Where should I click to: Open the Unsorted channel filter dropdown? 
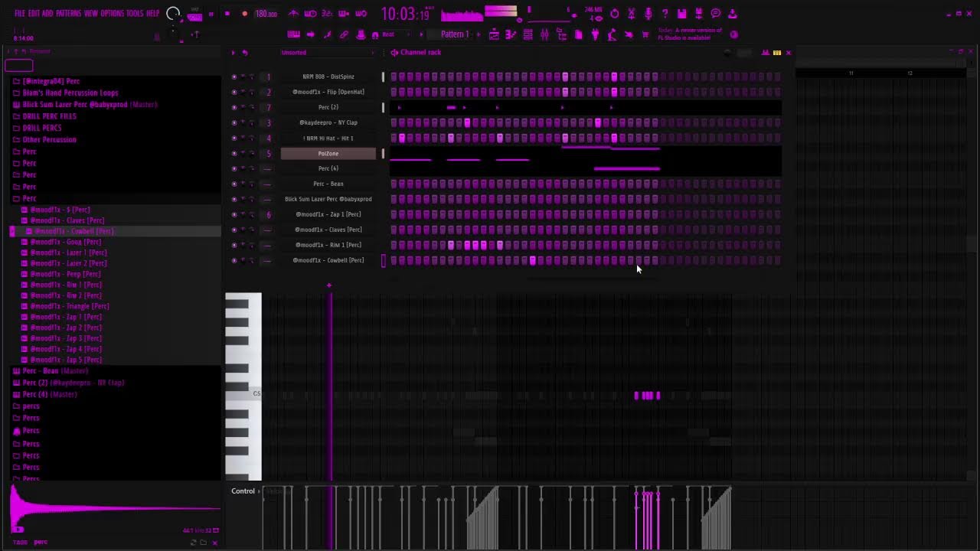coord(328,53)
